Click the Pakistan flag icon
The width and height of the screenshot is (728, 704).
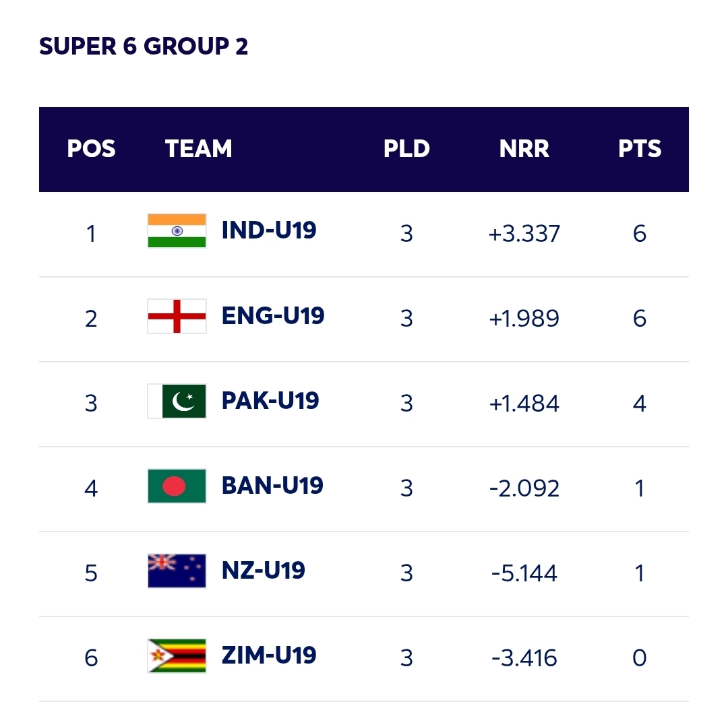point(177,401)
